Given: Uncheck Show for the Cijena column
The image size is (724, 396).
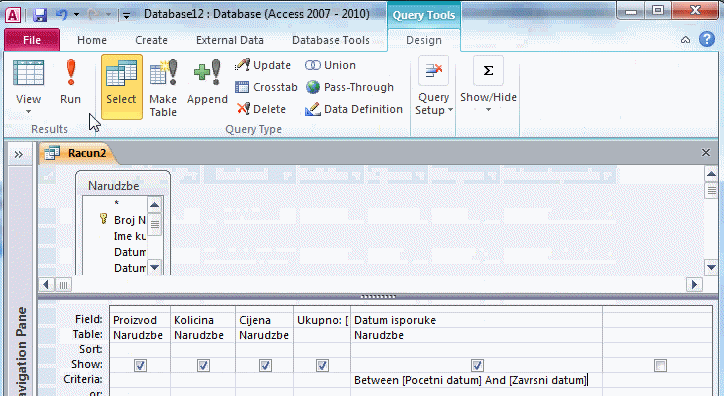Looking at the screenshot, I should [265, 366].
